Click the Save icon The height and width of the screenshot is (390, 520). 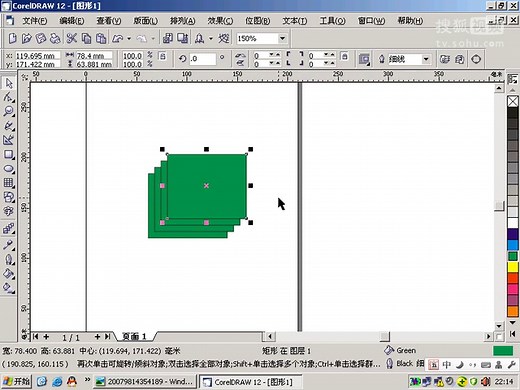(41, 38)
